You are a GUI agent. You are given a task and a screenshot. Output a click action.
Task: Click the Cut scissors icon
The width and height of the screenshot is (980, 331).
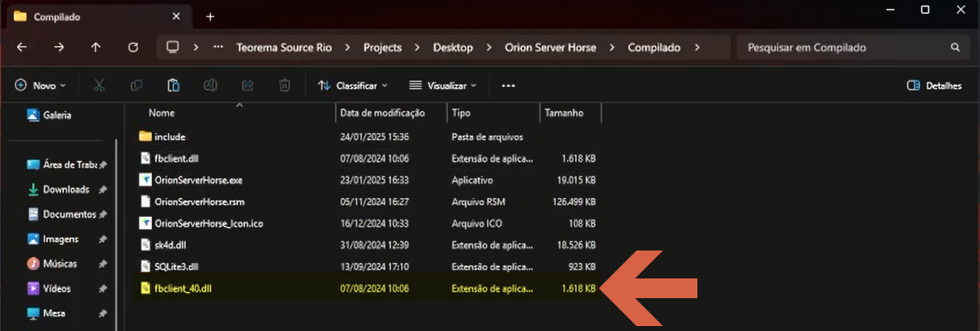(x=99, y=85)
